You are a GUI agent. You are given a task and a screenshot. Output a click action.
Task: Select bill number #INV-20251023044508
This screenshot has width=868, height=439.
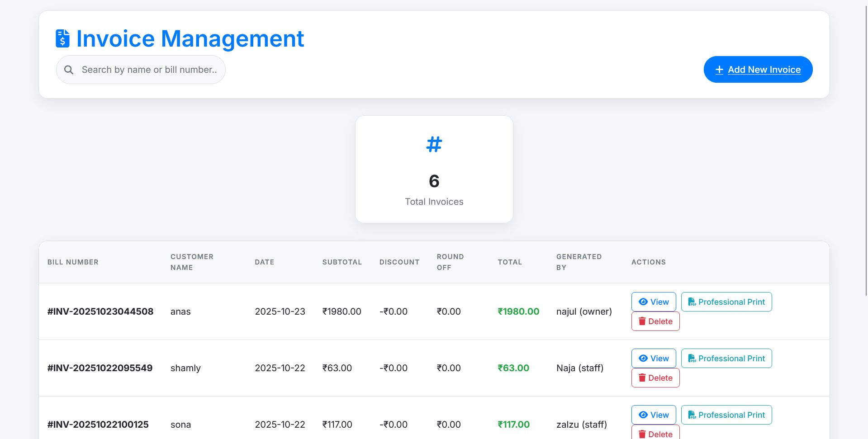[x=100, y=312]
